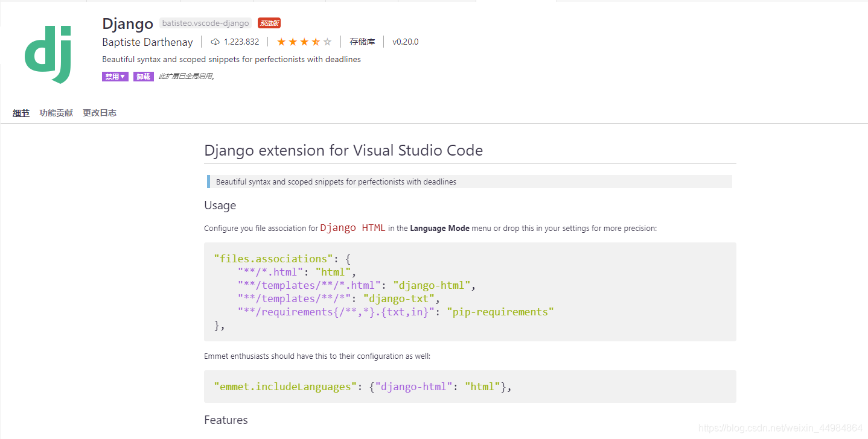
Task: Switch to the 细节 details tab
Action: [21, 113]
